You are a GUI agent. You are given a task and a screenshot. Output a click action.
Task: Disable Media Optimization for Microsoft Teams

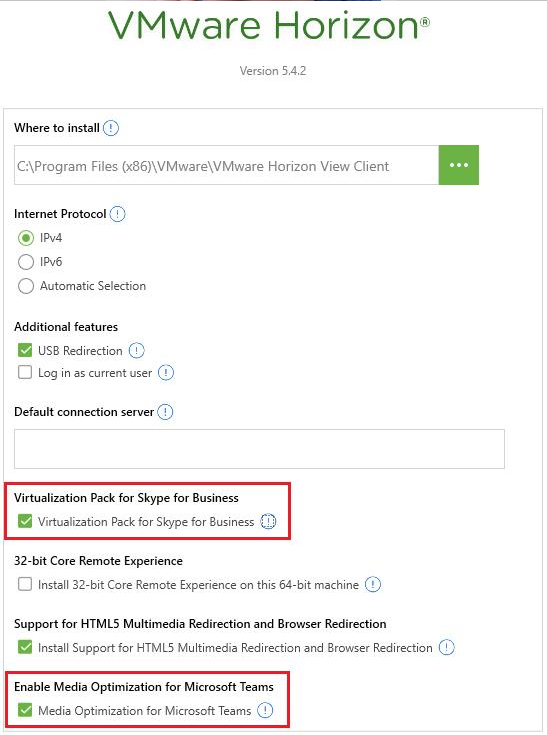25,710
